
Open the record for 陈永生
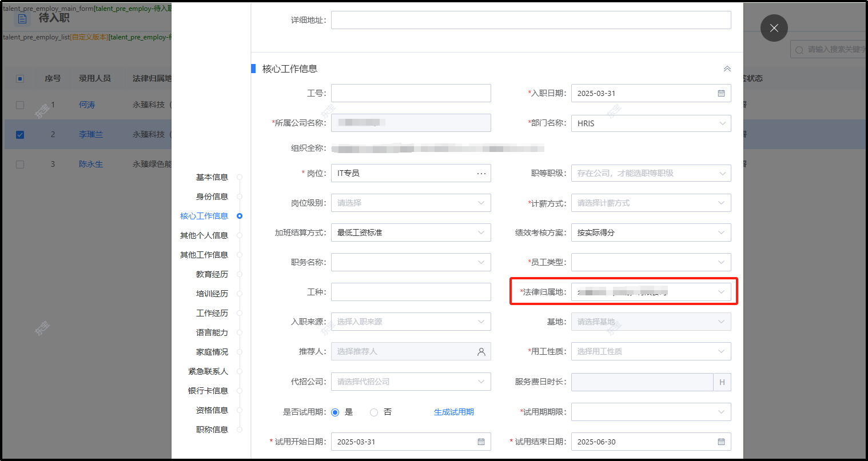[91, 164]
